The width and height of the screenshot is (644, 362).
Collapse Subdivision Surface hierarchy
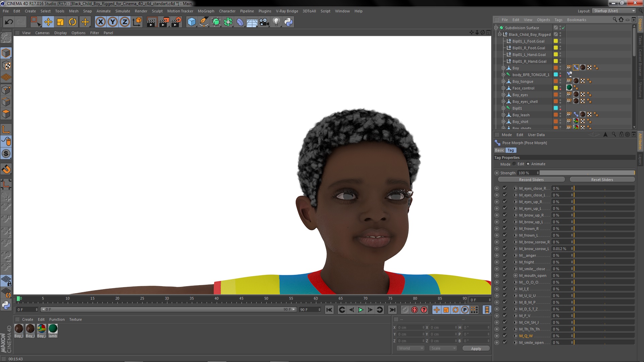point(496,28)
